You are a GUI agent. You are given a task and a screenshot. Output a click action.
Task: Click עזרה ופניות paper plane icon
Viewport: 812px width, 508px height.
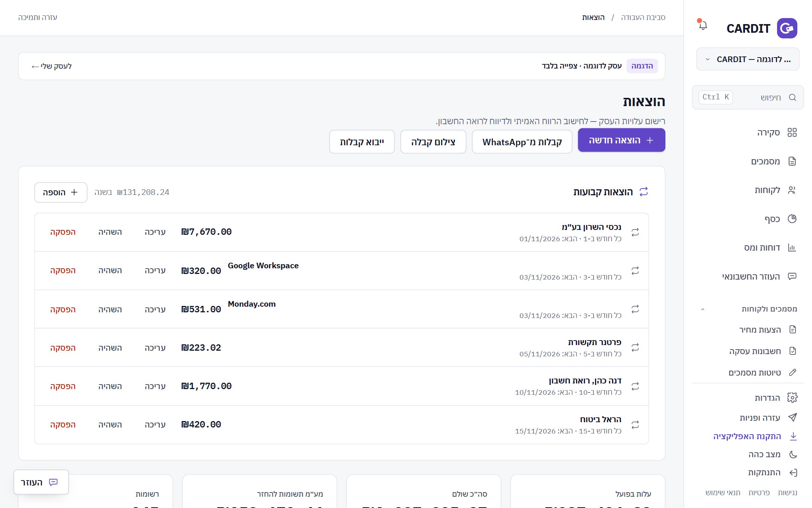[792, 418]
